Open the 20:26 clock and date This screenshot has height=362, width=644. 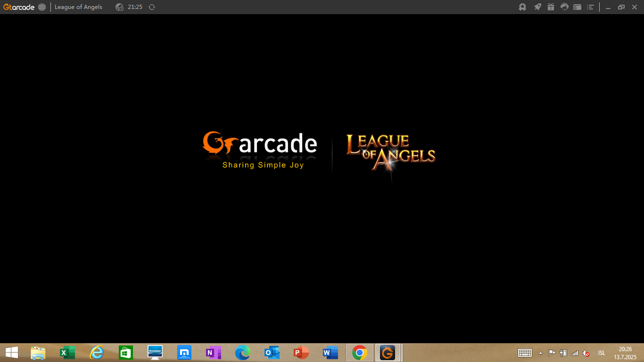(x=625, y=353)
